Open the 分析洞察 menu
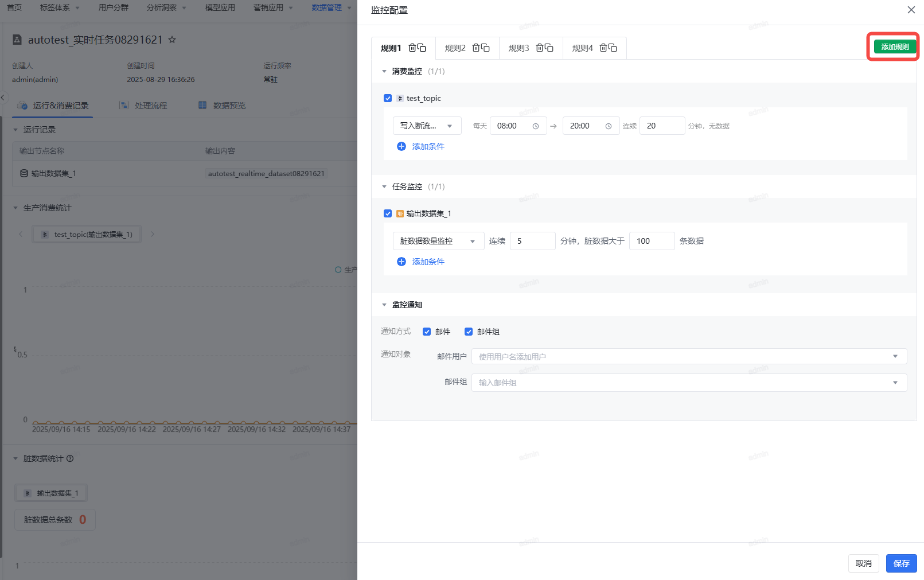The height and width of the screenshot is (580, 924). 166,7
